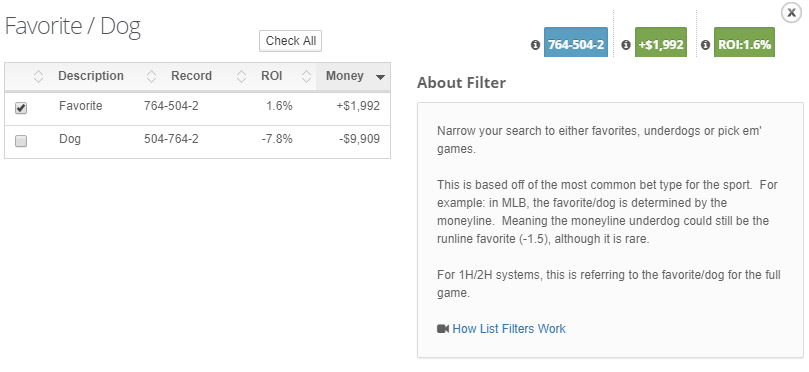The image size is (809, 372).
Task: Toggle Money column descending sort arrow
Action: pyautogui.click(x=380, y=77)
